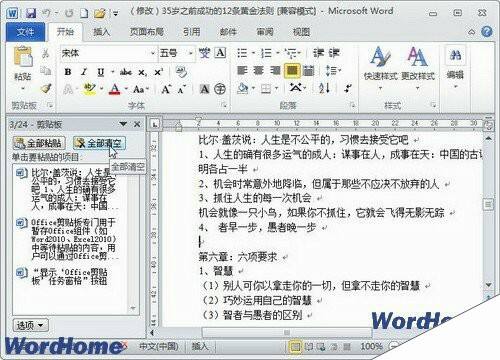Click the 全部粘贴 paste all button
The height and width of the screenshot is (360, 500).
coord(39,143)
